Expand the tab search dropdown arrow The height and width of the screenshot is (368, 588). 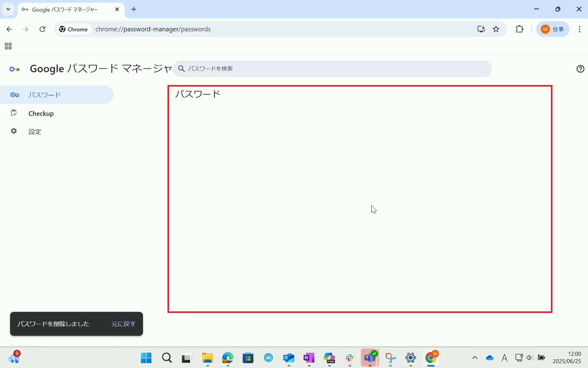click(x=8, y=9)
